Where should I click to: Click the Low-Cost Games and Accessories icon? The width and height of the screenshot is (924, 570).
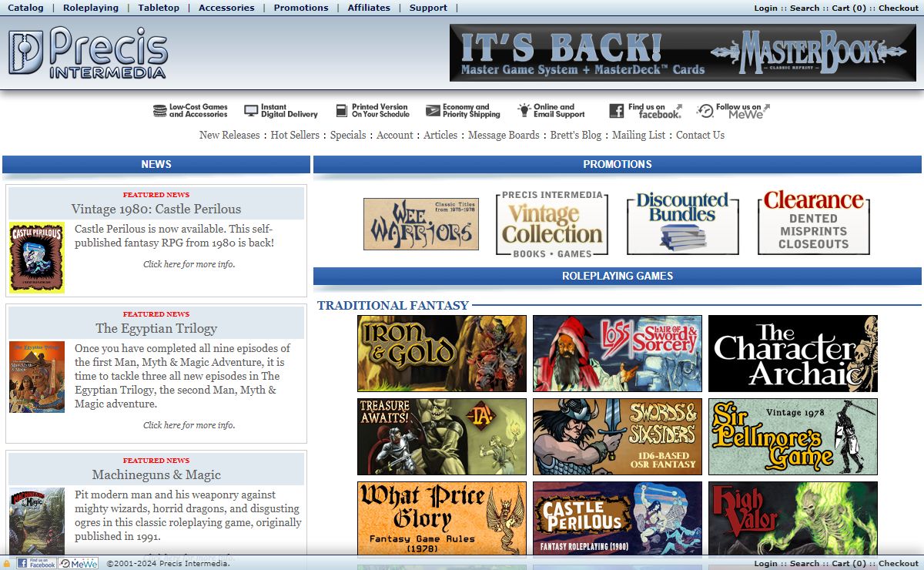coord(190,111)
